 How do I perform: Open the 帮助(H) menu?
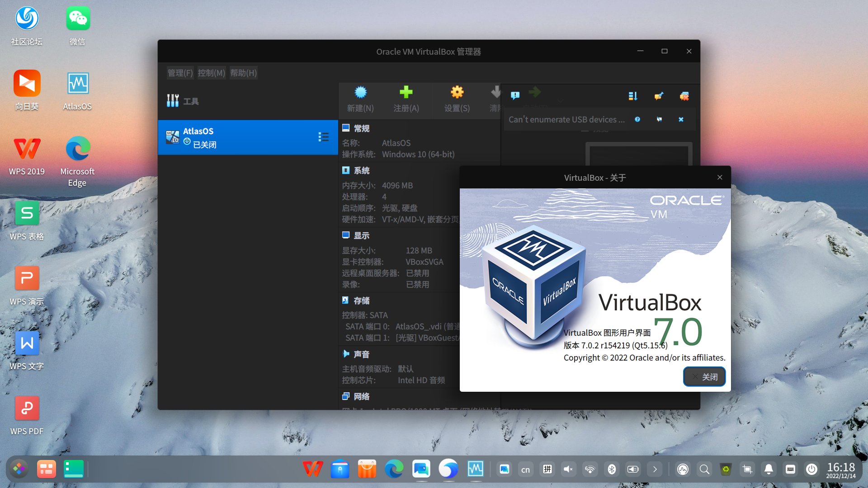tap(243, 73)
